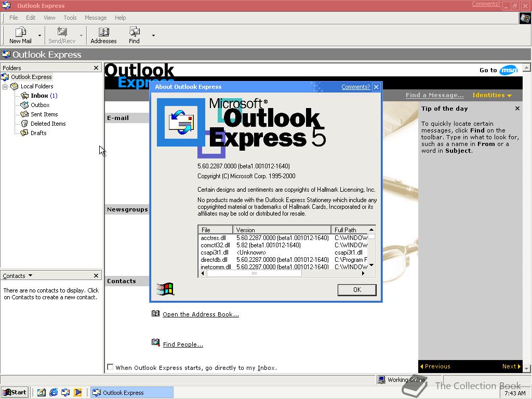Click the Version column header
The image size is (532, 399).
(x=282, y=230)
